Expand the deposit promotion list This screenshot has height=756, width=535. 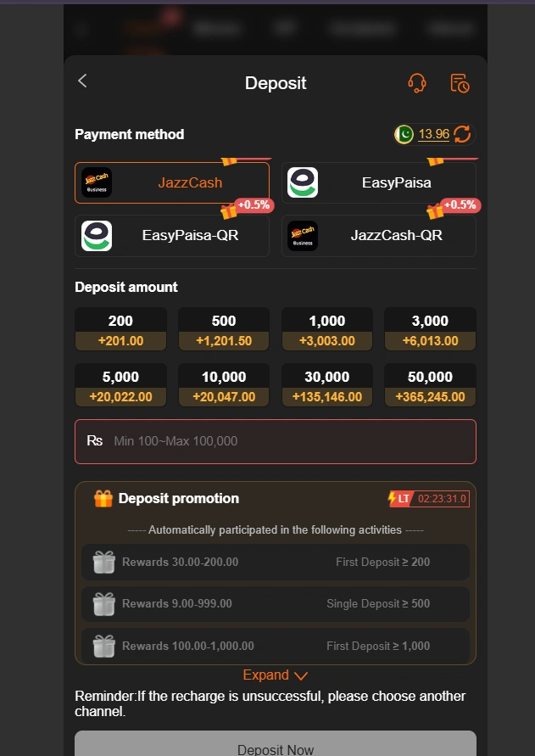tap(267, 675)
